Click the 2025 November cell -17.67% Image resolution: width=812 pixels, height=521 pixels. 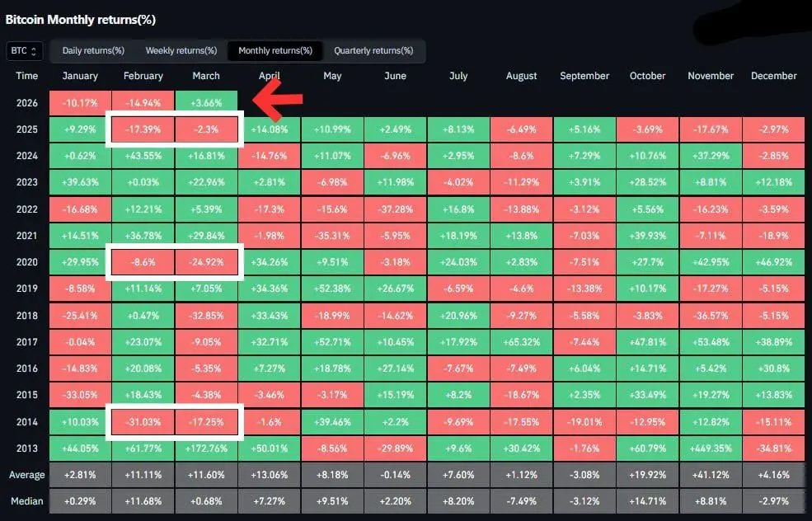[x=711, y=129]
